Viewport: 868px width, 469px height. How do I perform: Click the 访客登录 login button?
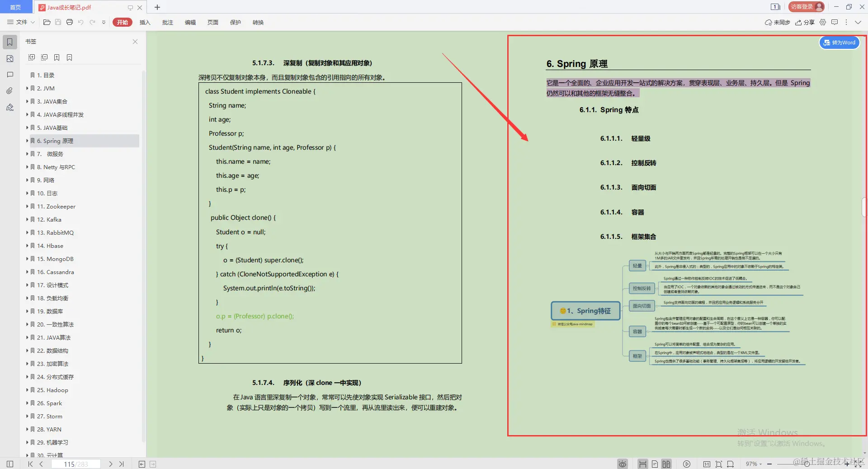point(807,7)
